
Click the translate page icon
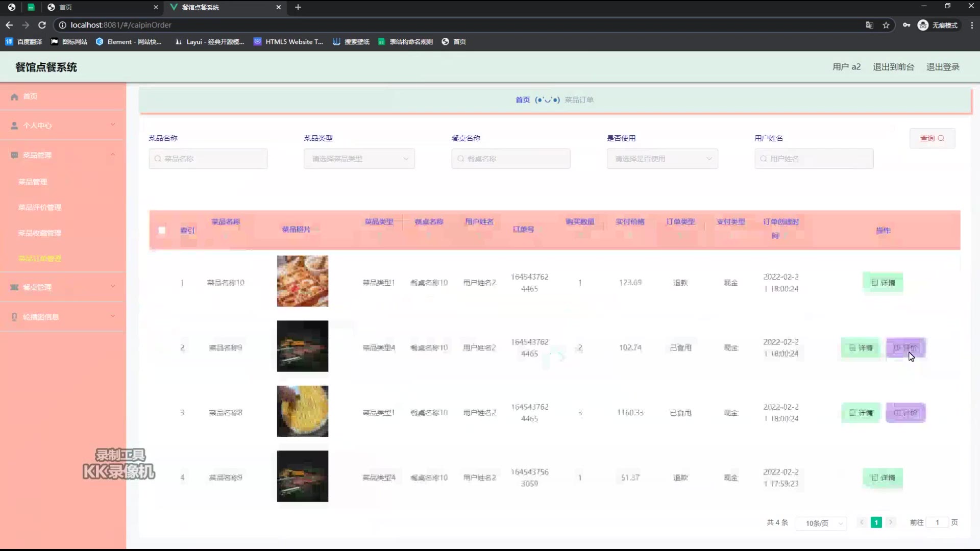coord(869,25)
